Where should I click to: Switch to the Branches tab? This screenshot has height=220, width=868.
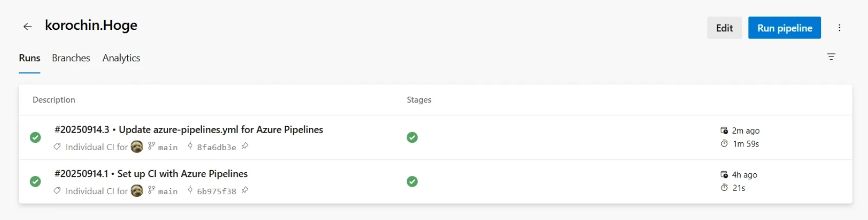pyautogui.click(x=71, y=58)
